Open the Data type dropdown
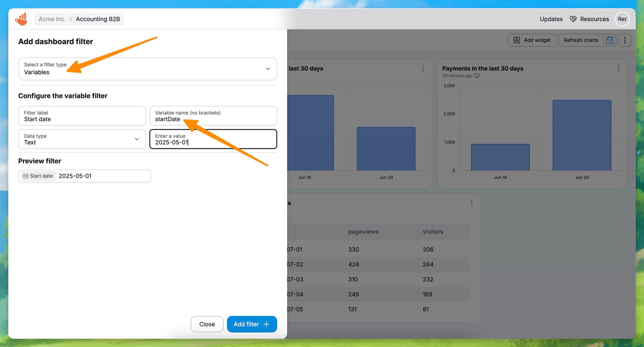644x347 pixels. 82,139
